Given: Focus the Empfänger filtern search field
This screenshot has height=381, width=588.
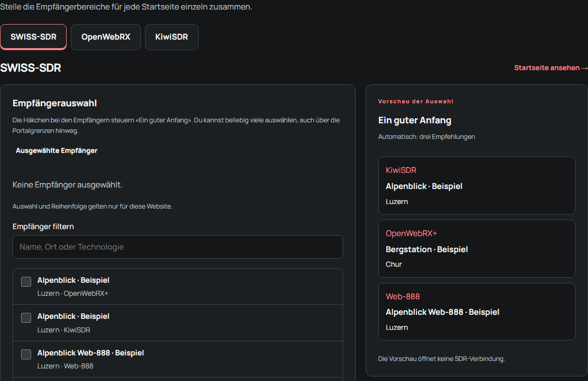Looking at the screenshot, I should tap(178, 247).
